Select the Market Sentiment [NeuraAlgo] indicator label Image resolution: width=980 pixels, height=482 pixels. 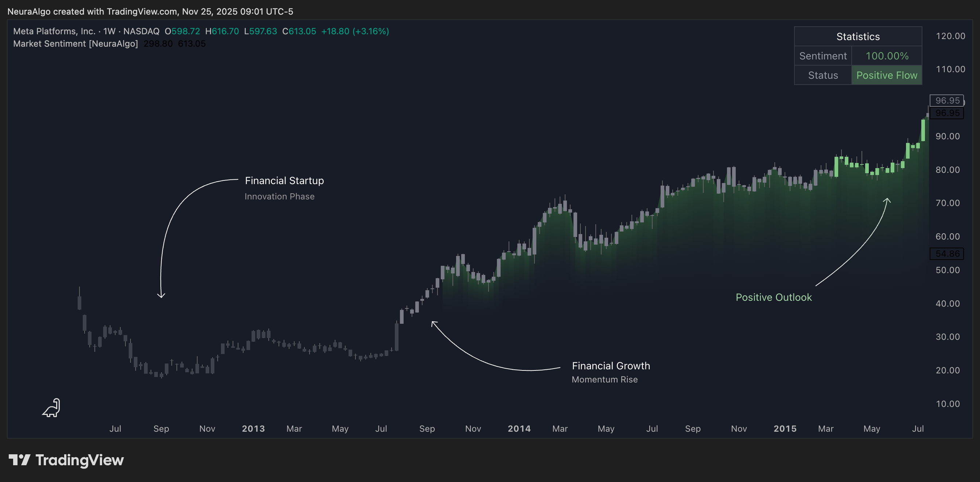coord(75,44)
